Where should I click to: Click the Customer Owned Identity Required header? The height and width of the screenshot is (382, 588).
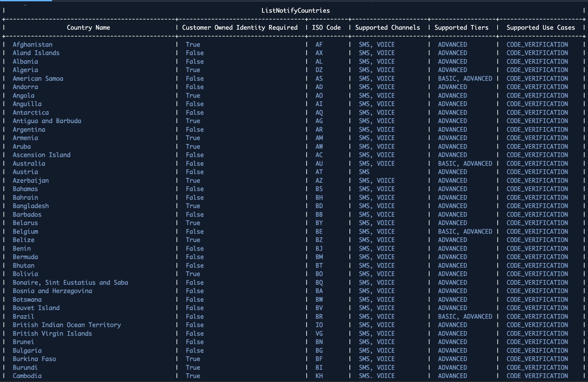pos(240,27)
